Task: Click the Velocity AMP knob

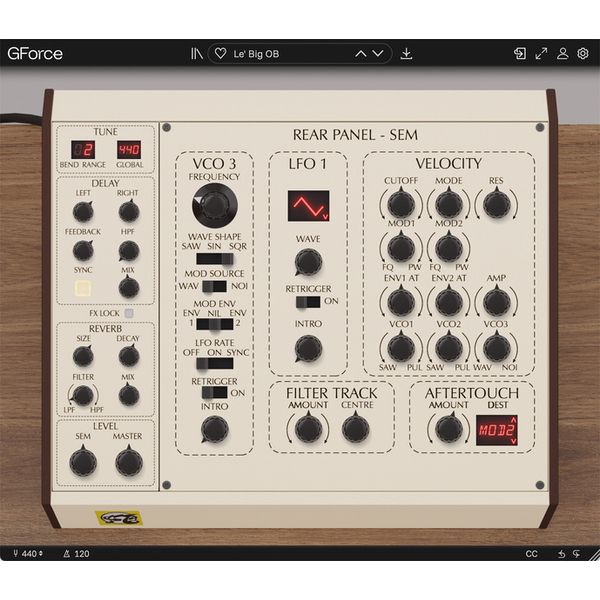Action: [x=496, y=302]
